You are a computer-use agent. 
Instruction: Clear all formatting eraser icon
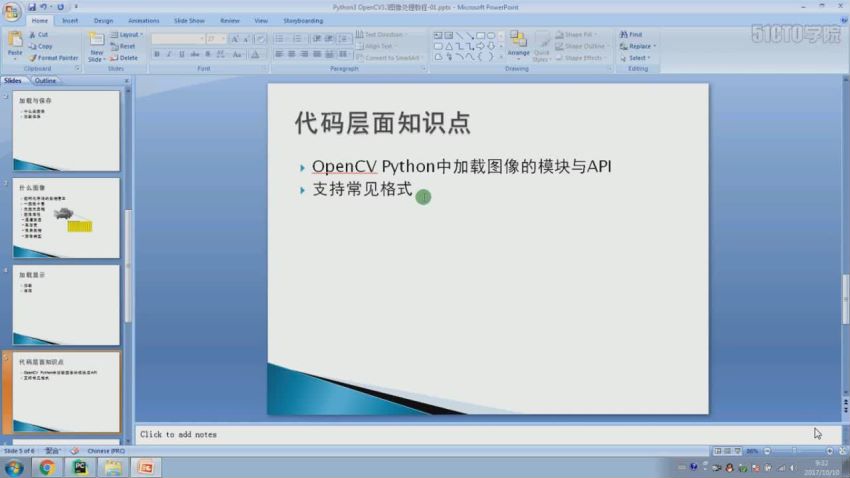260,39
